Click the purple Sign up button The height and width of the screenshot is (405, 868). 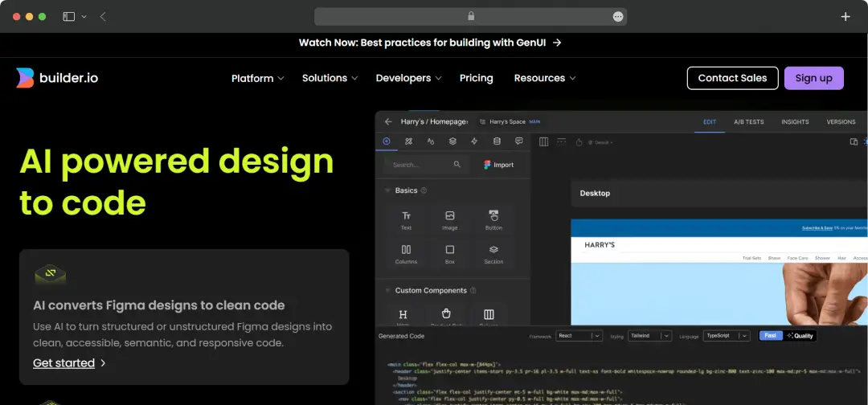coord(813,78)
